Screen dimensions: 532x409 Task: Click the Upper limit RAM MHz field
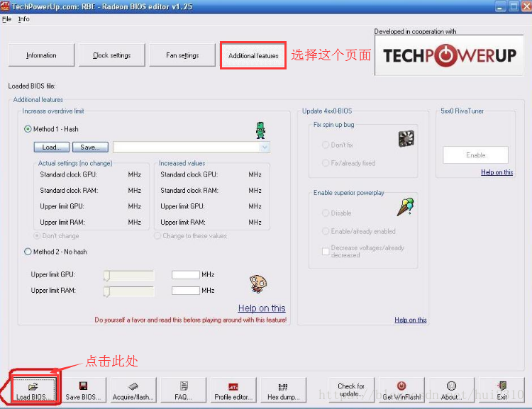pos(186,291)
